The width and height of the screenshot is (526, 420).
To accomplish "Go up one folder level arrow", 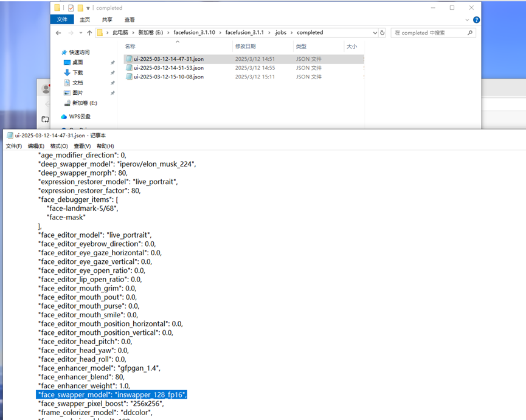I will [x=89, y=33].
